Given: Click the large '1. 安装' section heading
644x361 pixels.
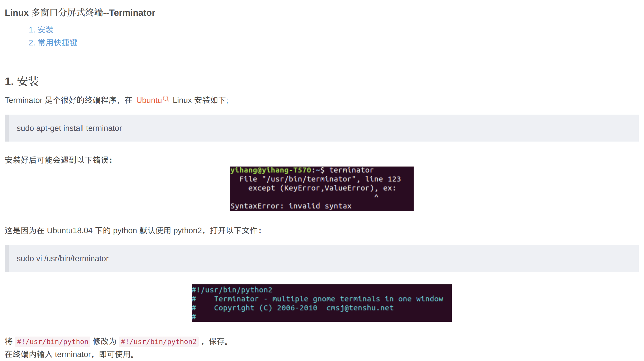Looking at the screenshot, I should click(x=22, y=81).
